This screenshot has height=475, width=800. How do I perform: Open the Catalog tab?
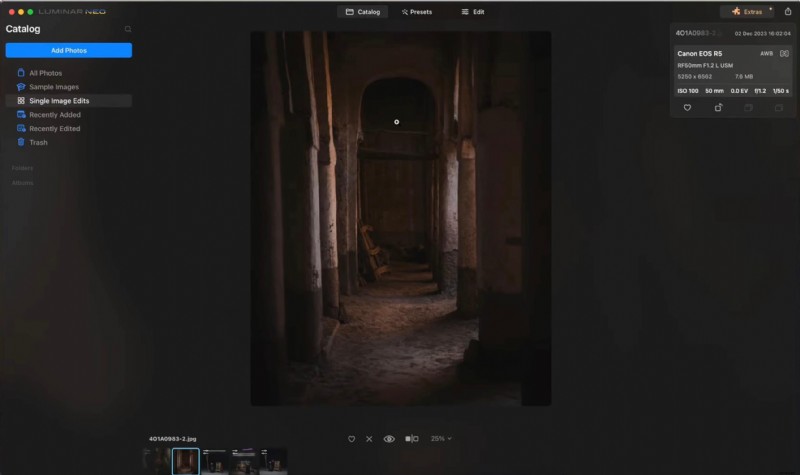coord(363,12)
